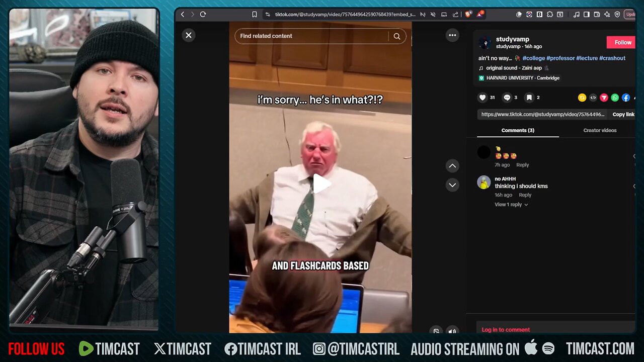
Task: Click the site settings icon beside the URL
Action: pyautogui.click(x=268, y=15)
